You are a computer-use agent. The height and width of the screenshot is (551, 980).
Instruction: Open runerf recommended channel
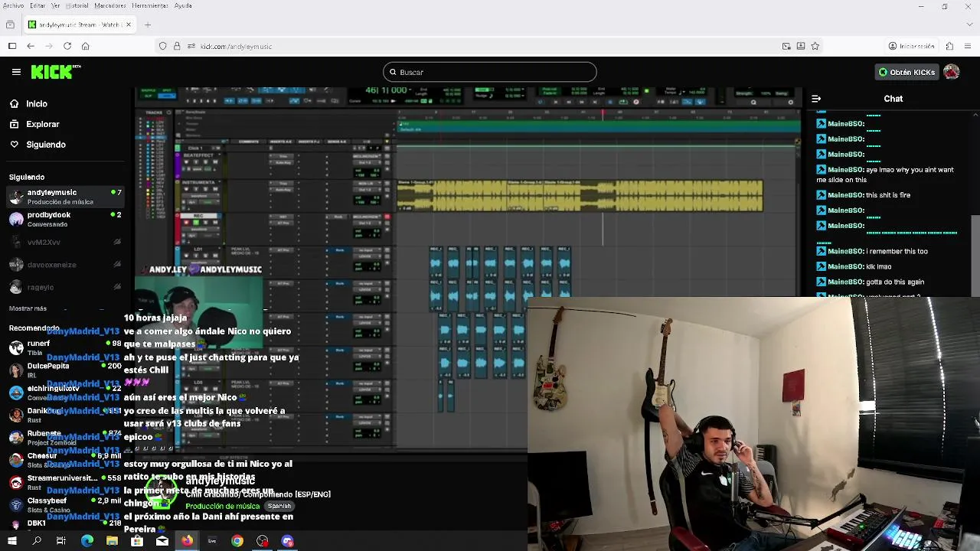pyautogui.click(x=65, y=348)
